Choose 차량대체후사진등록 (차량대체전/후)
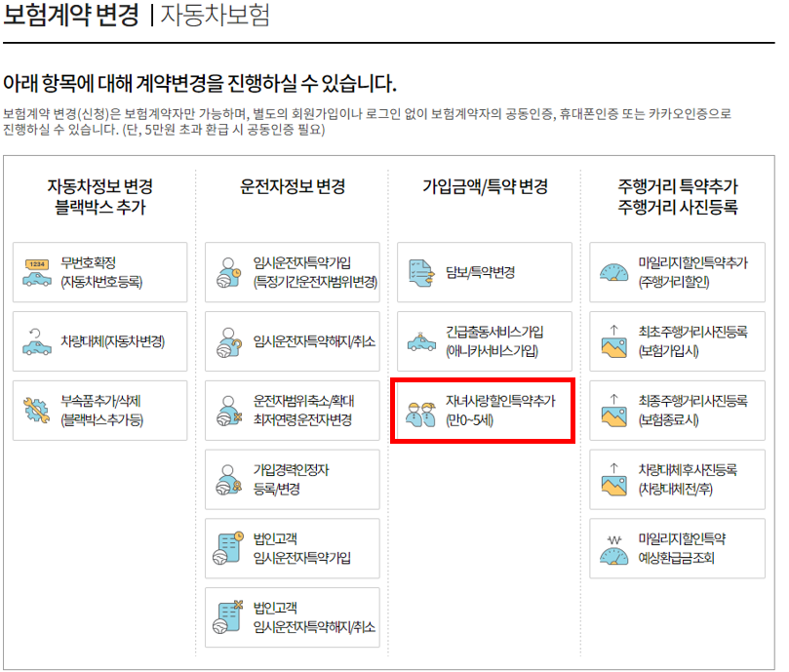 [677, 479]
